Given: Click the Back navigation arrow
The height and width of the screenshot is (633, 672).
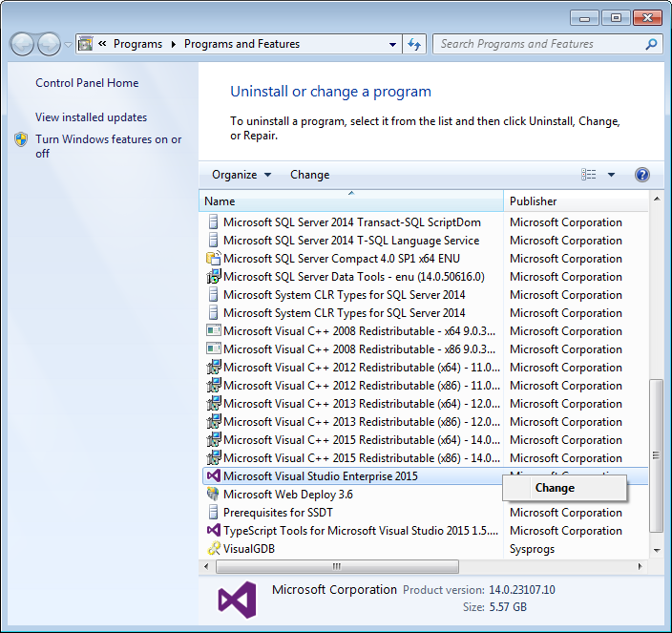Looking at the screenshot, I should click(22, 44).
